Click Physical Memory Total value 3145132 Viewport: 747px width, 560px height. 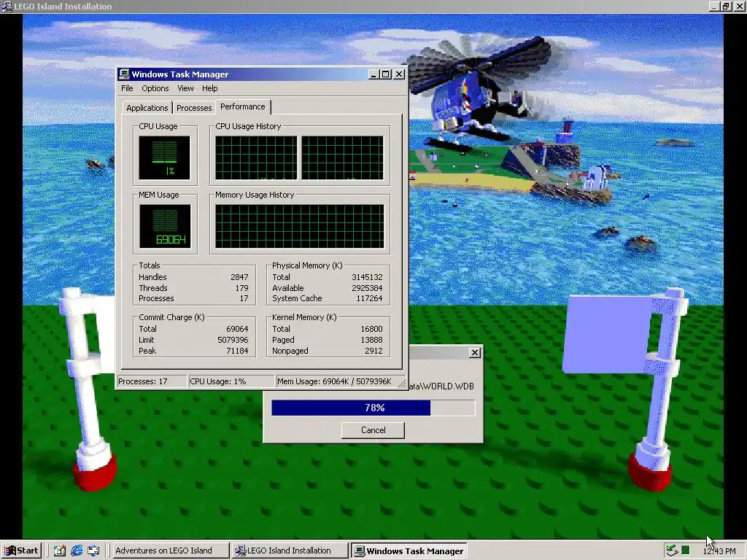pos(367,277)
